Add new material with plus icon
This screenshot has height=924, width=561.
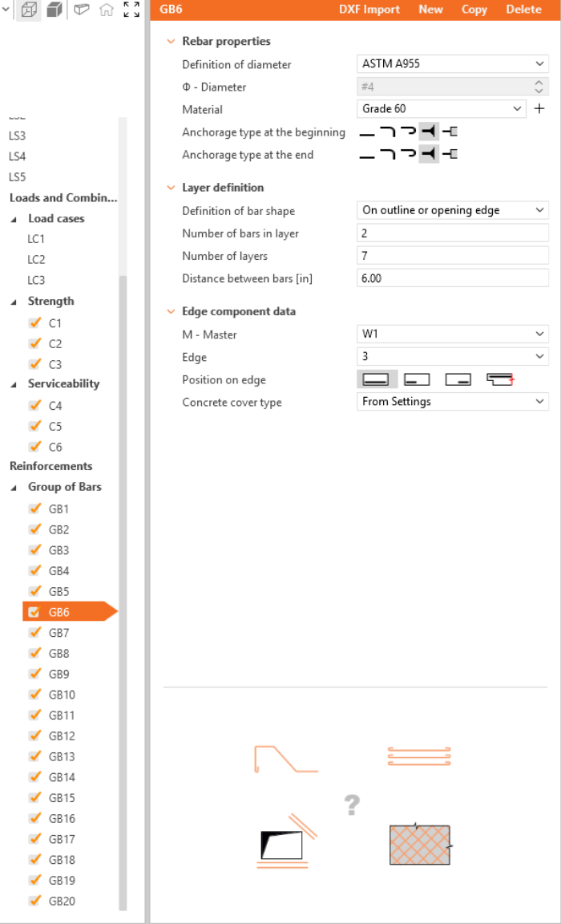(x=539, y=109)
